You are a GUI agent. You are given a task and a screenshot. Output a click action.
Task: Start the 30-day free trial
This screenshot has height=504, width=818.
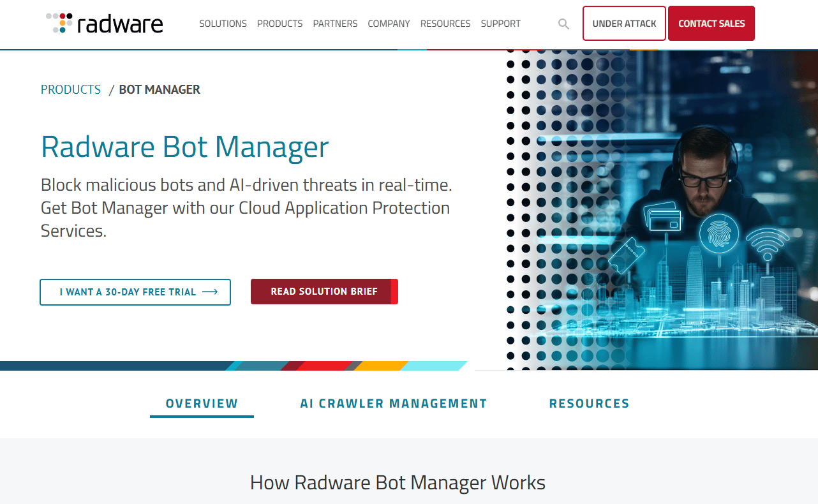click(x=135, y=292)
